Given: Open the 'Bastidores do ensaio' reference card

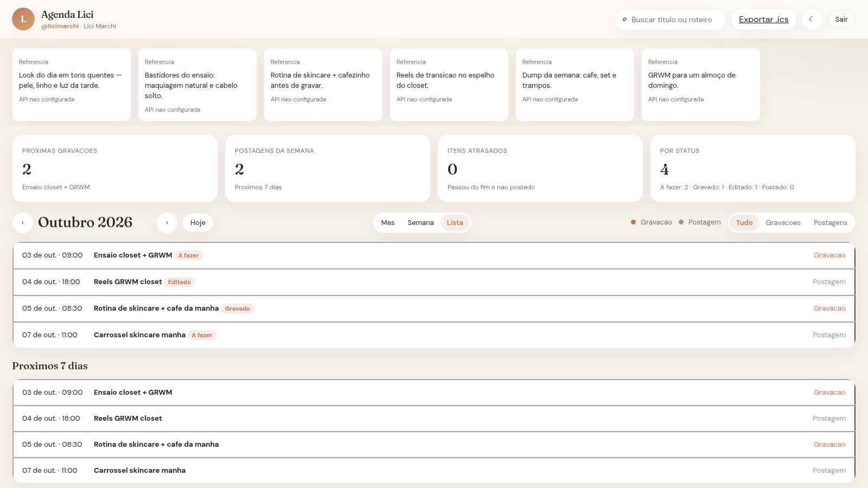Looking at the screenshot, I should pos(197,85).
